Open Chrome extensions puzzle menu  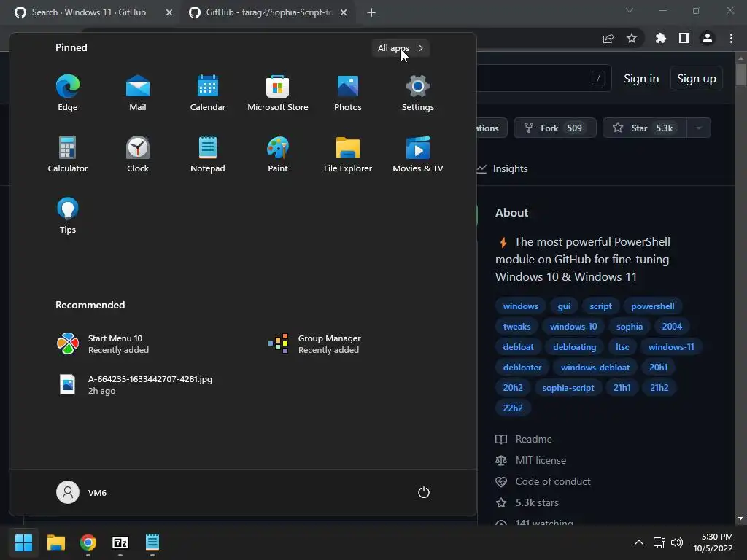(x=661, y=38)
